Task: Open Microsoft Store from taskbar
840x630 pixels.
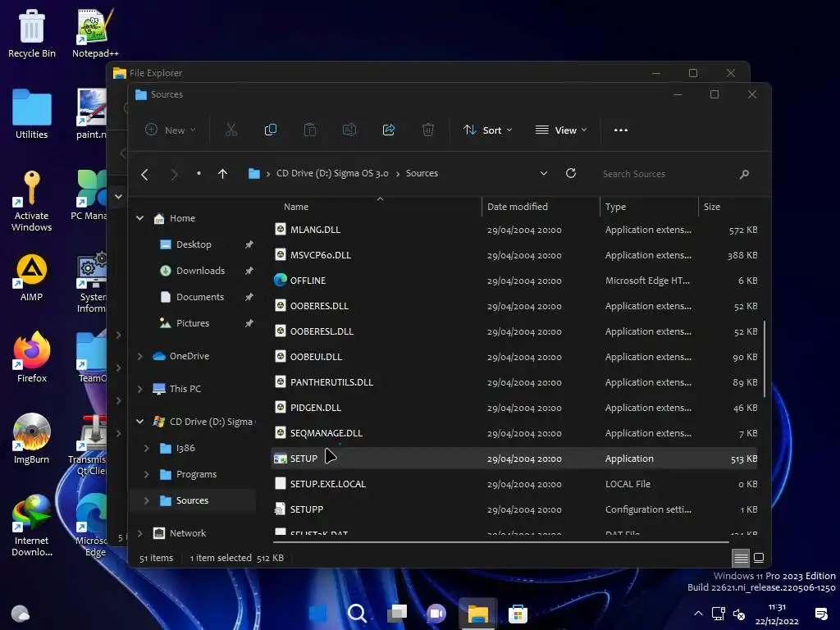Action: click(x=518, y=614)
